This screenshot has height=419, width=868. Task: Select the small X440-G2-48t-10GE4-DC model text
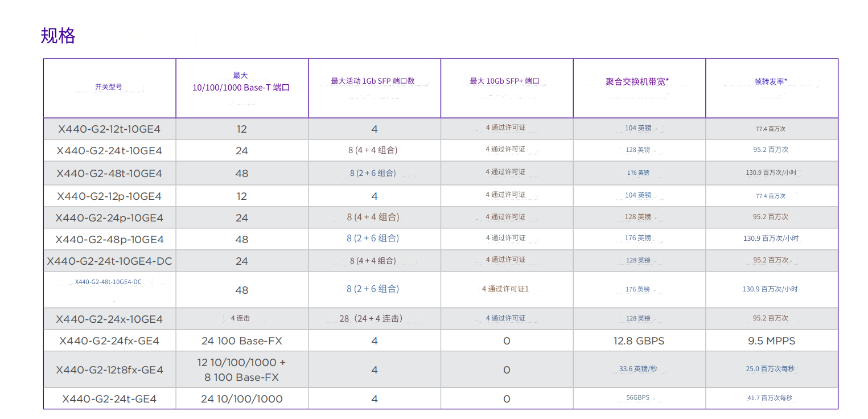click(108, 282)
